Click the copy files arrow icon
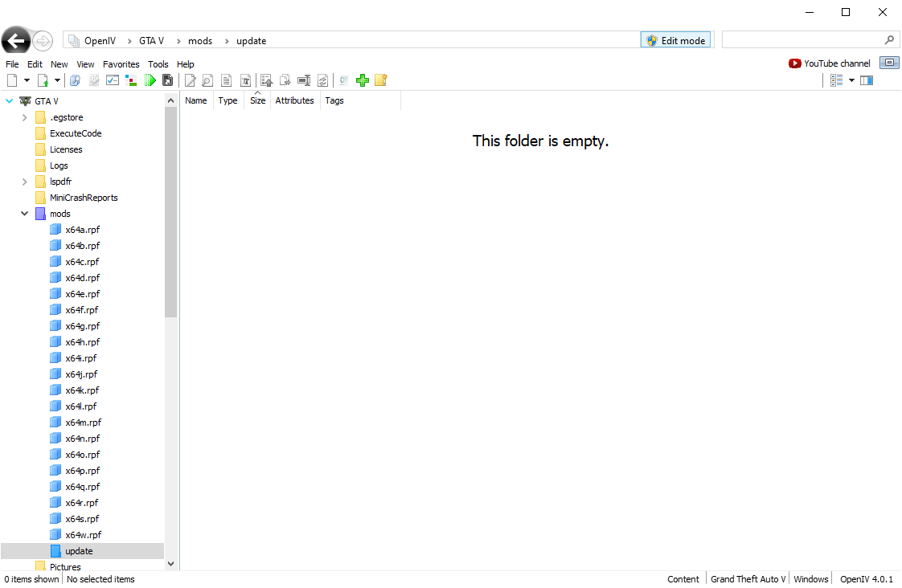902x588 pixels. click(x=285, y=80)
